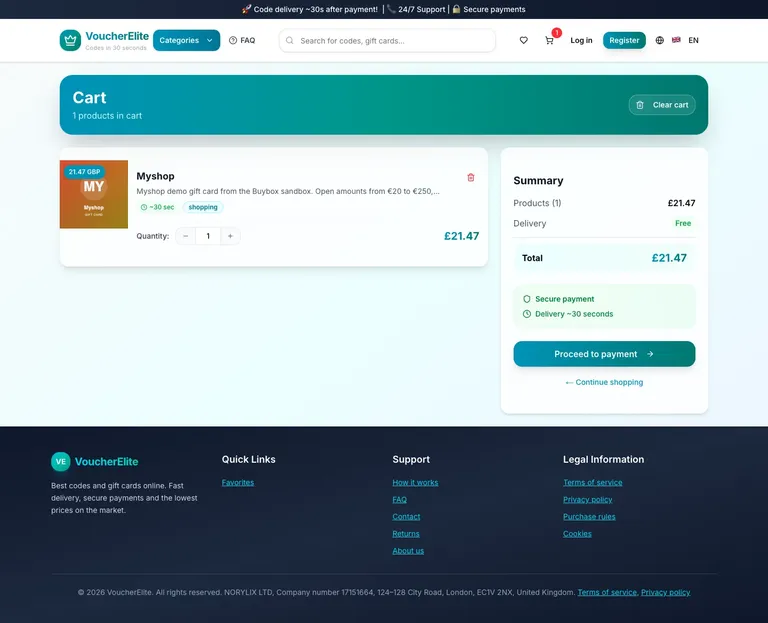Click the Total £21.47 amount
This screenshot has height=623, width=768.
(x=669, y=258)
